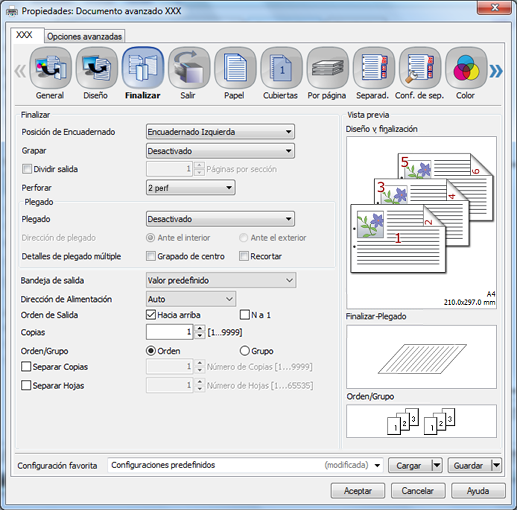This screenshot has height=510, width=517.
Task: Select the Papel paper icon
Action: point(235,68)
